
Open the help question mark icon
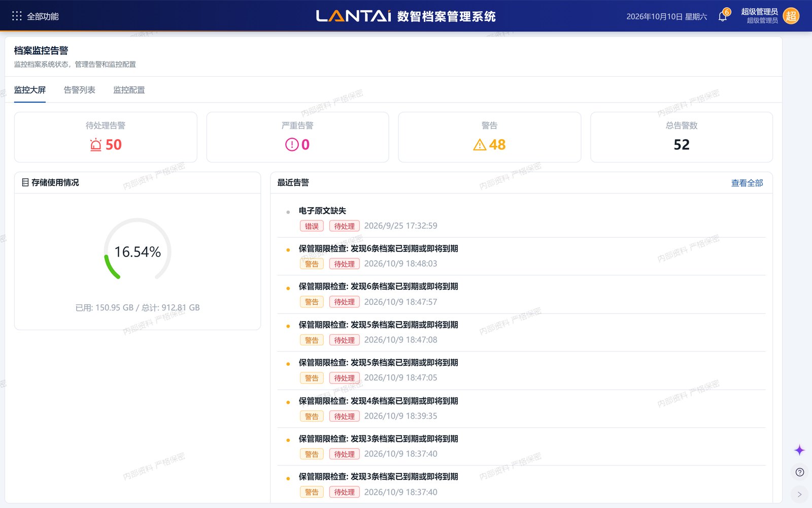click(x=799, y=472)
